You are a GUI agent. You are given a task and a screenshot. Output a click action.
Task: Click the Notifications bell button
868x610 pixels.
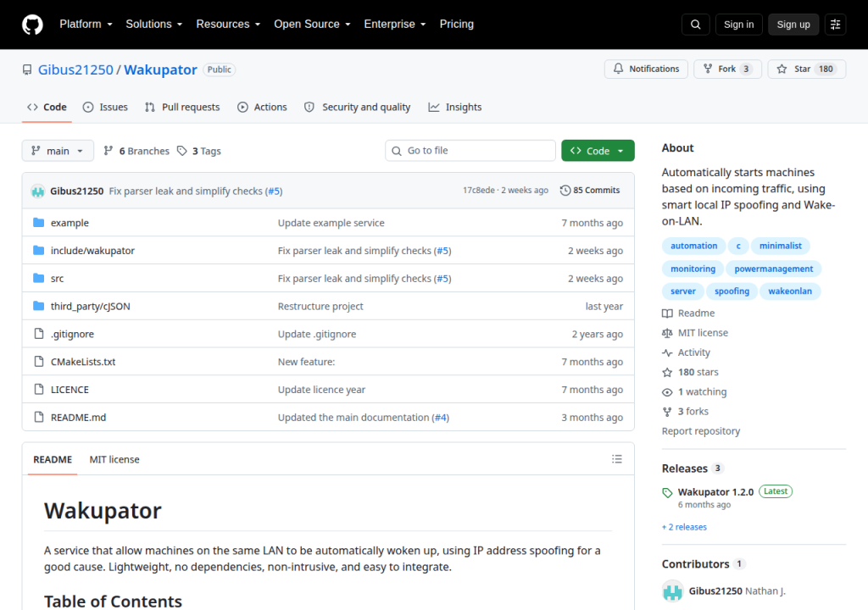click(646, 69)
